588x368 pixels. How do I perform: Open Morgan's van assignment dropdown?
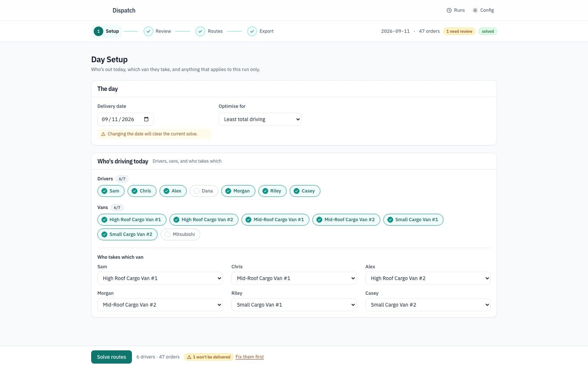point(160,305)
